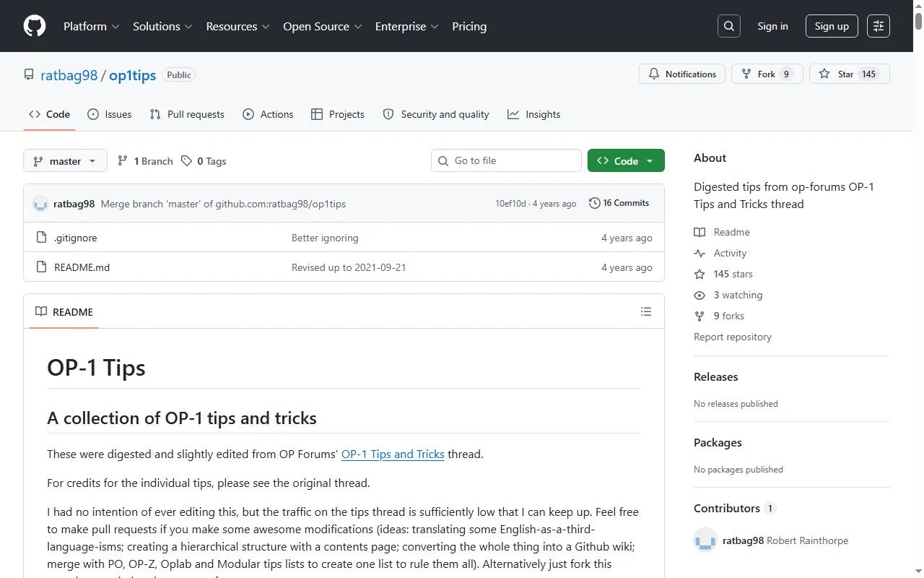924x578 pixels.
Task: Open commit hash 10ef10d
Action: 510,204
